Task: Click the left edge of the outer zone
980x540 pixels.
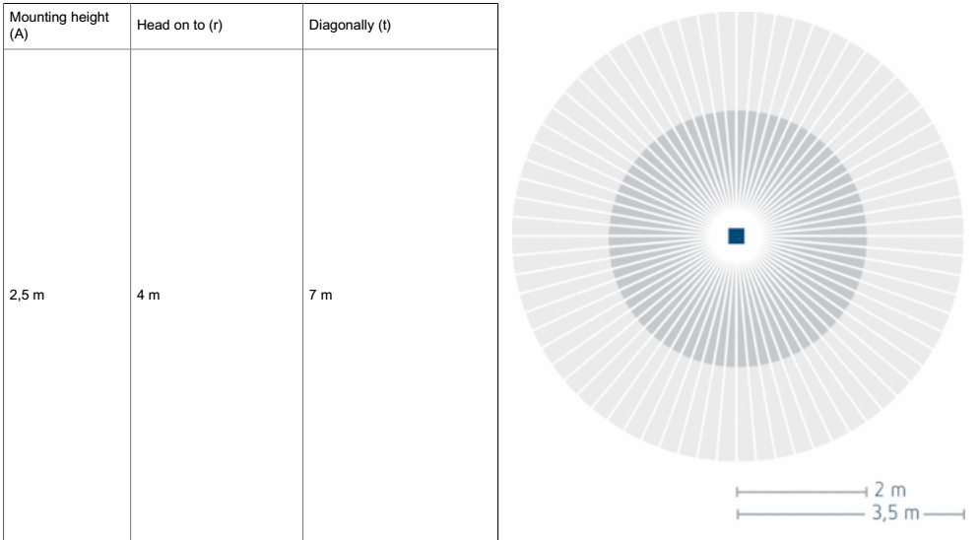Action: [514, 236]
